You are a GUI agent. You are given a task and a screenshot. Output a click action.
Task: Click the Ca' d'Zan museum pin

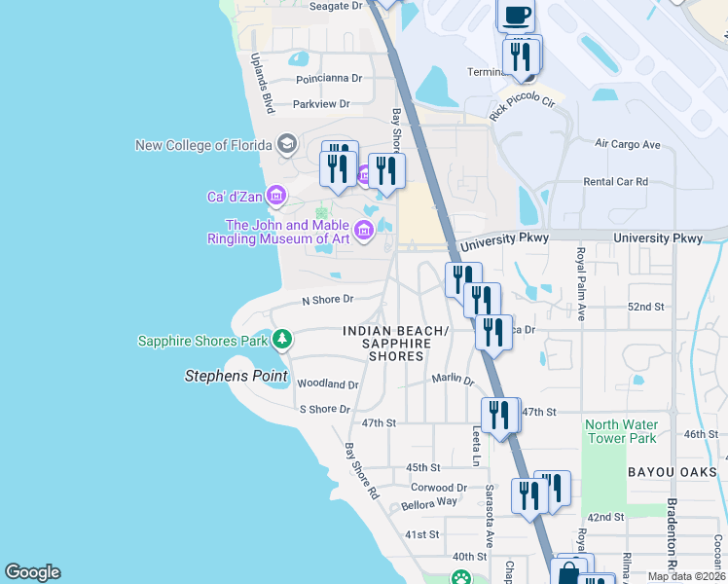276,196
